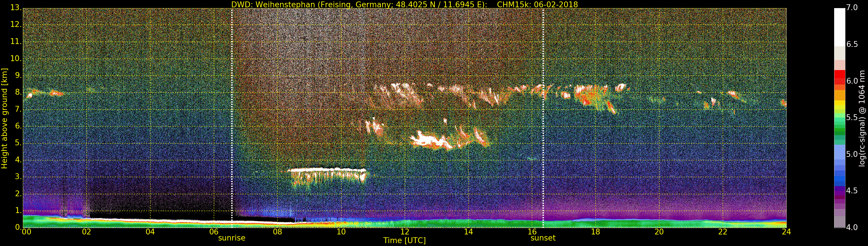Click the time tick label '20'
Image resolution: width=868 pixels, height=246 pixels.
click(x=659, y=232)
